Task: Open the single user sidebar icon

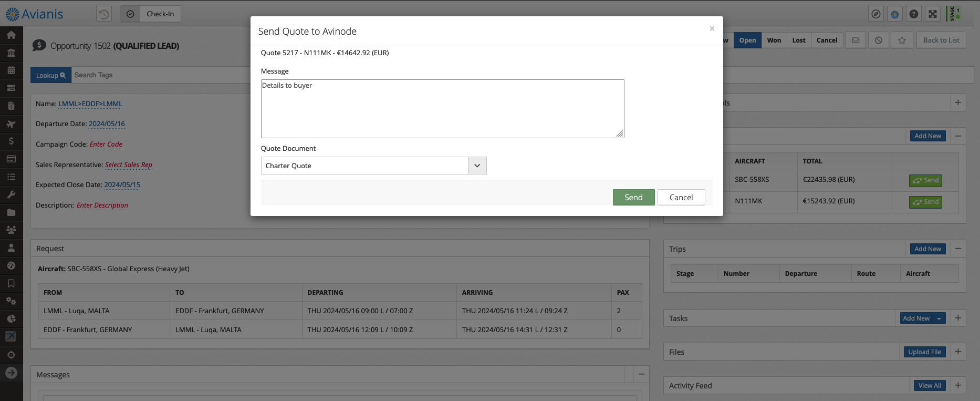Action: (x=11, y=248)
